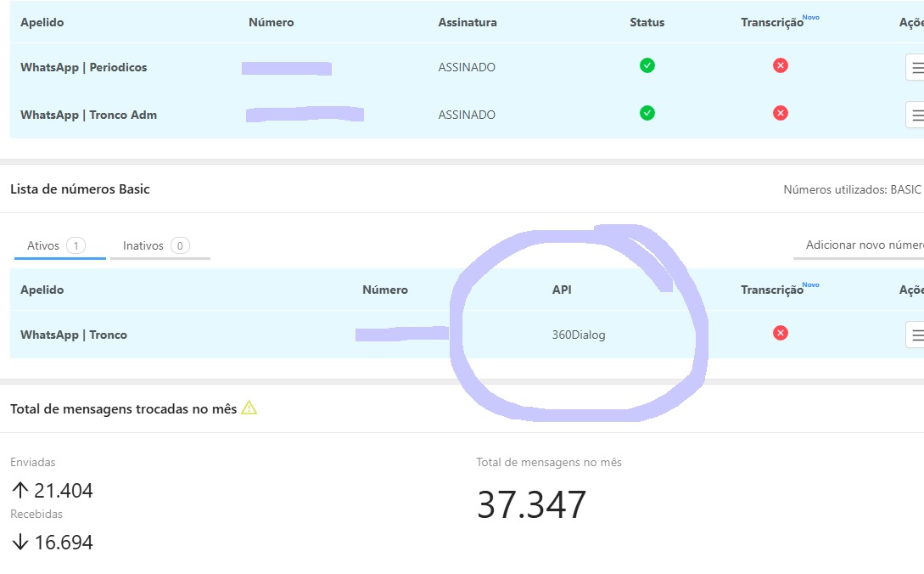Expand the actions menu in the 360Dialog row

pos(916,335)
